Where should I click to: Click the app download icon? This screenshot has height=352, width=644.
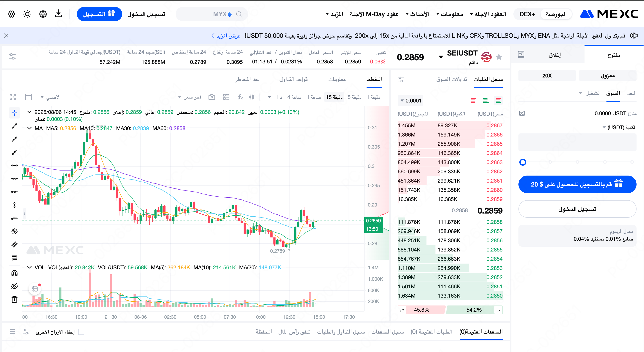[x=59, y=14]
